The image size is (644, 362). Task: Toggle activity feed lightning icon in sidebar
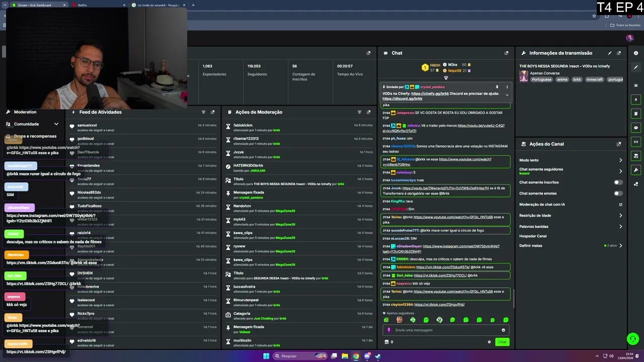coord(636,100)
